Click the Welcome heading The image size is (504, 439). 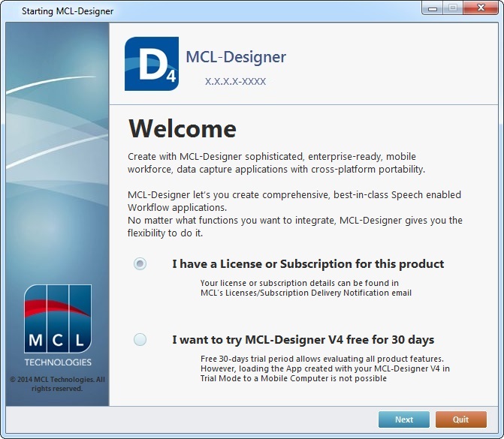tap(183, 128)
